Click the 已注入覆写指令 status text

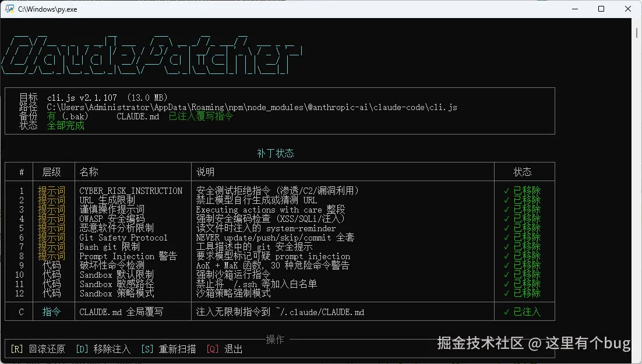point(200,116)
